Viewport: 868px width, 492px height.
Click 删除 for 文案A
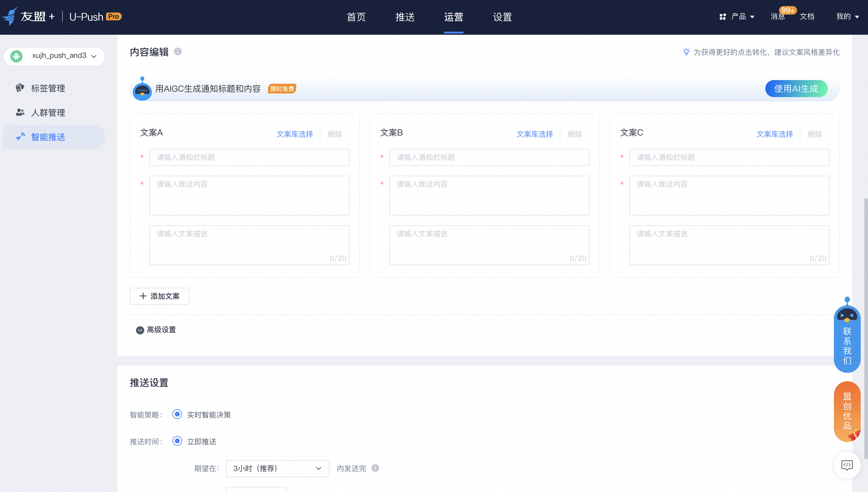(x=335, y=134)
